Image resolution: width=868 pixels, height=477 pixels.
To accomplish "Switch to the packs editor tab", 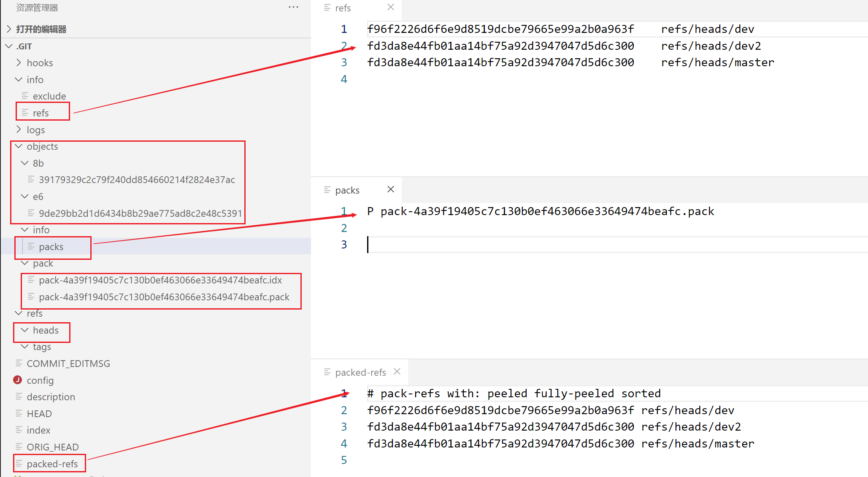I will [347, 190].
